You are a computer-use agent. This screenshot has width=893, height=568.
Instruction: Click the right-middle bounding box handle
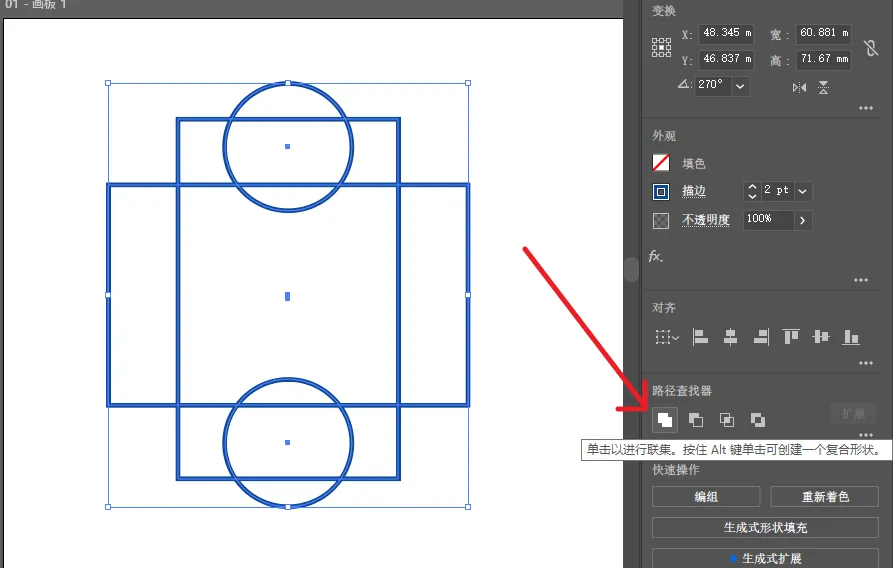pos(468,295)
